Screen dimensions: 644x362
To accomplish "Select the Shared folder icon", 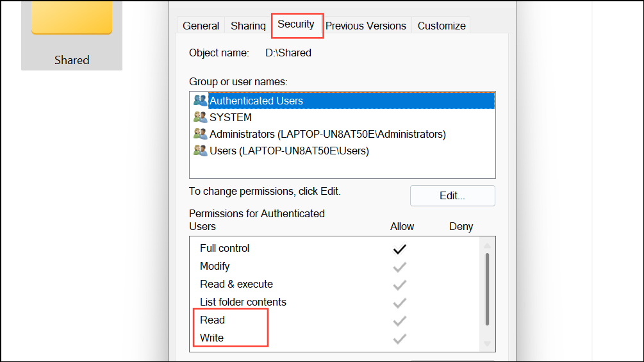I will [72, 19].
